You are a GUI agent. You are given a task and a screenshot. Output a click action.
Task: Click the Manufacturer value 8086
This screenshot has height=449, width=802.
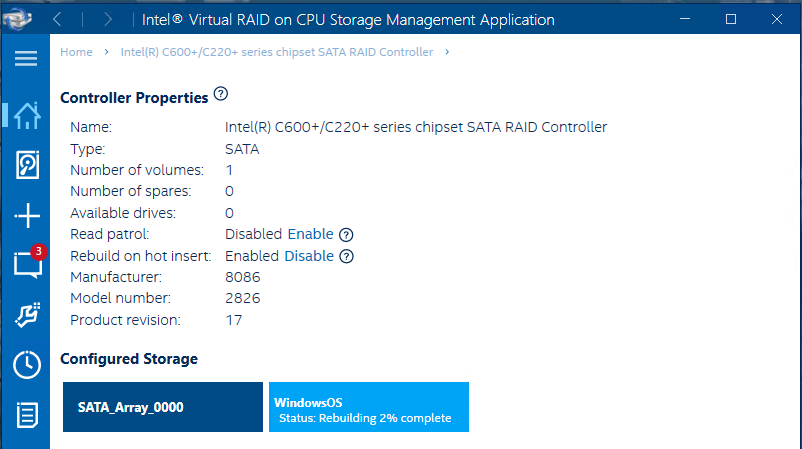pyautogui.click(x=242, y=277)
